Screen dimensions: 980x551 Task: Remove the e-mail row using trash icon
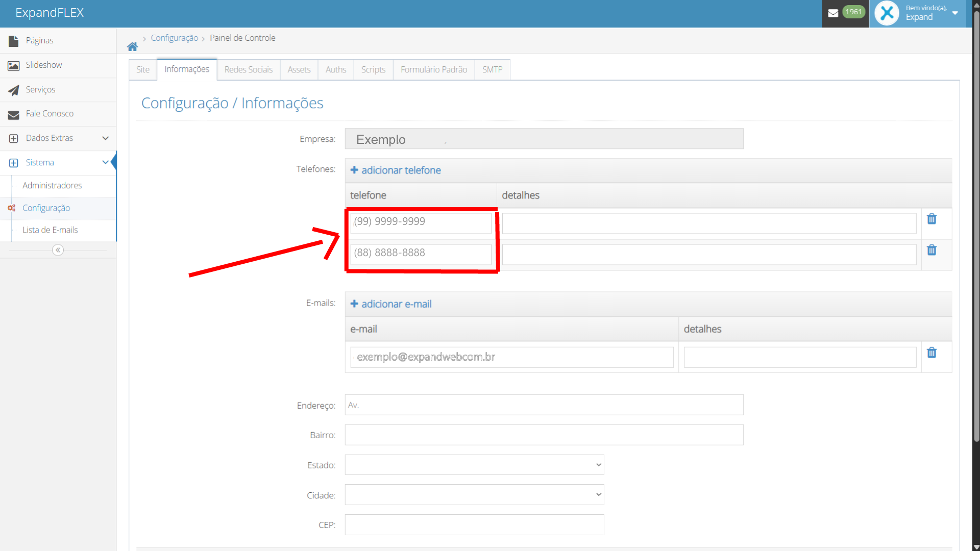pos(932,353)
